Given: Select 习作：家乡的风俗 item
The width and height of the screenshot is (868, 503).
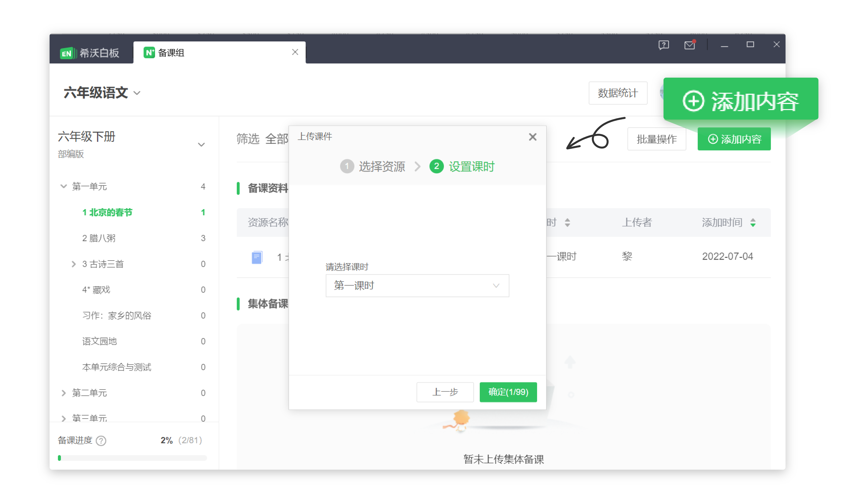Looking at the screenshot, I should pos(117,316).
